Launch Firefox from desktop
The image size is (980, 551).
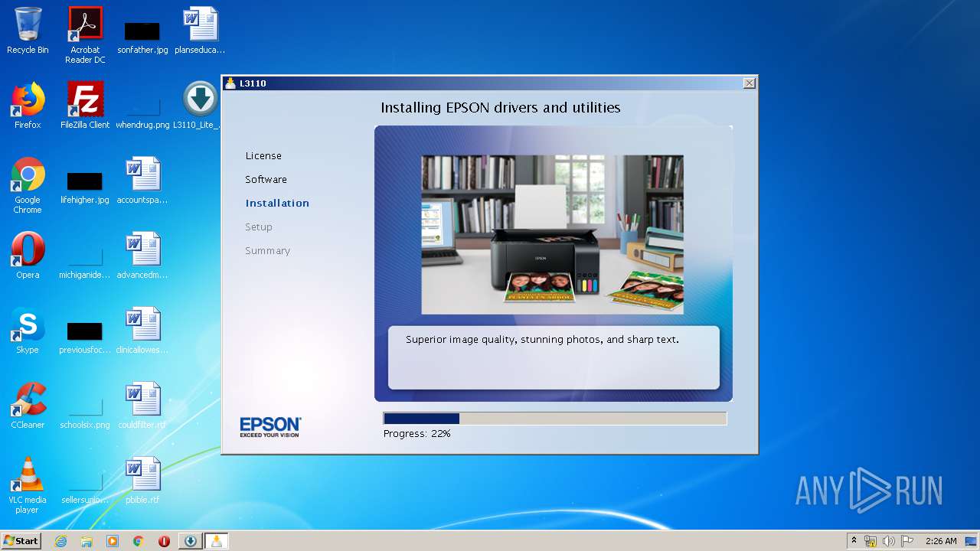tap(28, 106)
